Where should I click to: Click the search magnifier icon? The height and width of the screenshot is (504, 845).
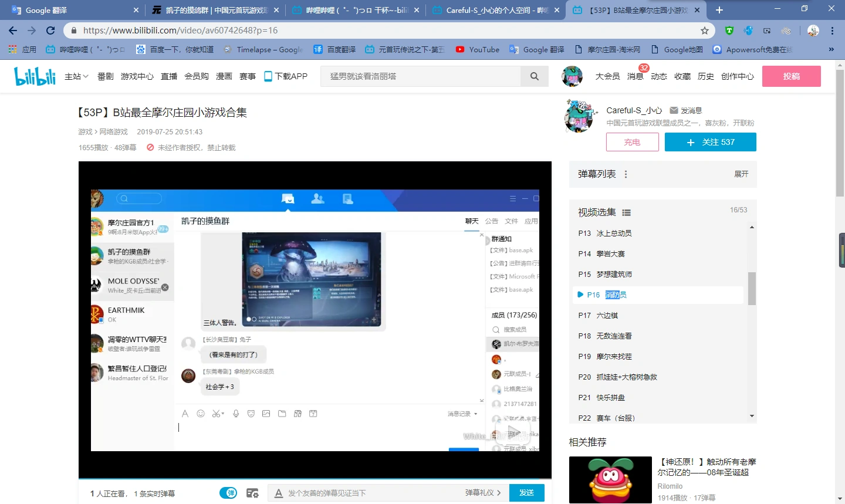[534, 76]
